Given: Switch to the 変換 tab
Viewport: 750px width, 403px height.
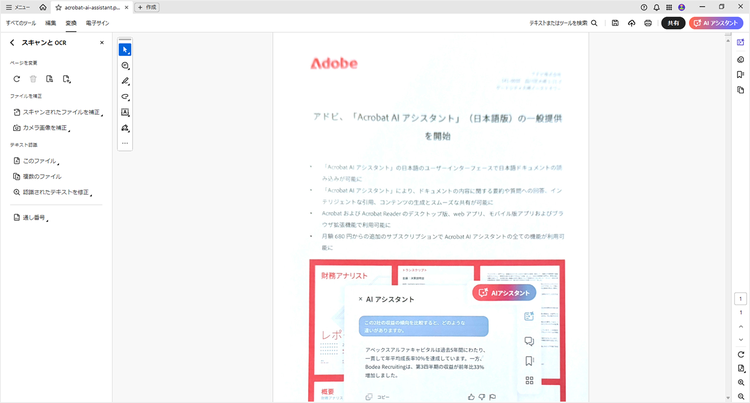Looking at the screenshot, I should tap(71, 23).
